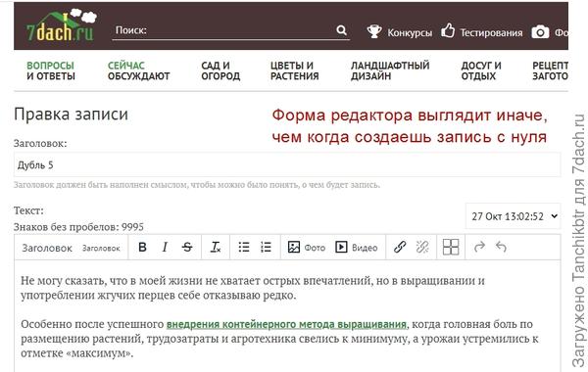
Task: Click the four-square grid layout icon
Action: (x=451, y=248)
